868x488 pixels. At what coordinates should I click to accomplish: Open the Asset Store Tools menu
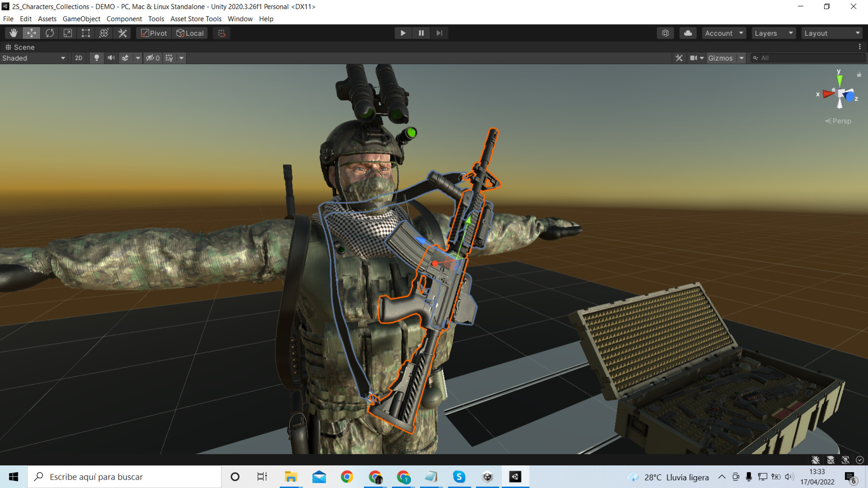point(195,19)
